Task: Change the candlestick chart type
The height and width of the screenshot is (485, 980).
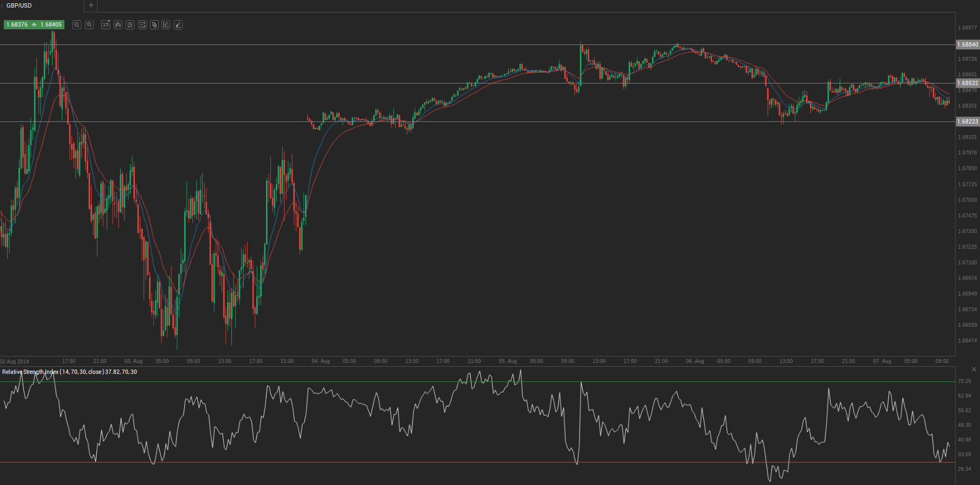Action: (x=118, y=25)
